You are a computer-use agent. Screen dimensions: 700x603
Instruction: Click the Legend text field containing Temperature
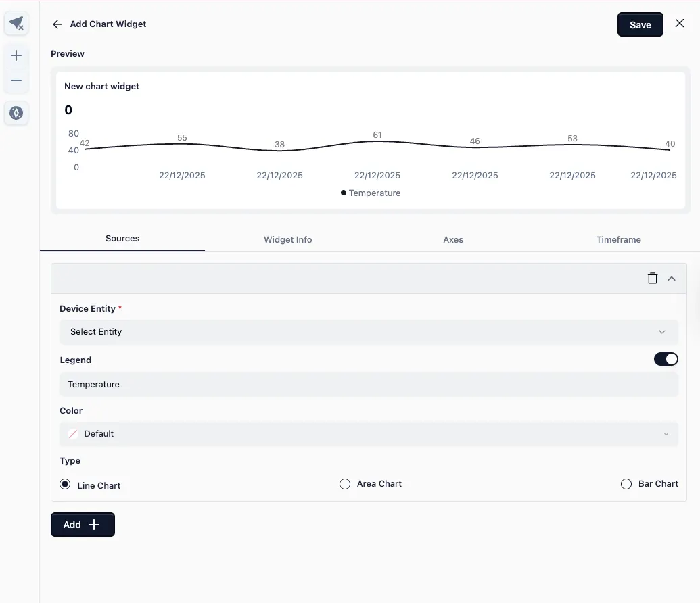coord(369,385)
